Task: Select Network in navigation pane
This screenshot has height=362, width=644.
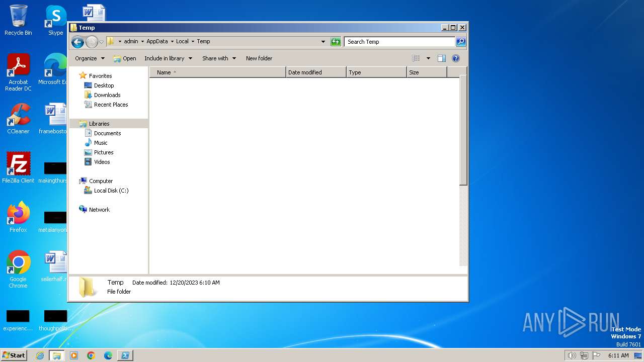Action: [94, 210]
